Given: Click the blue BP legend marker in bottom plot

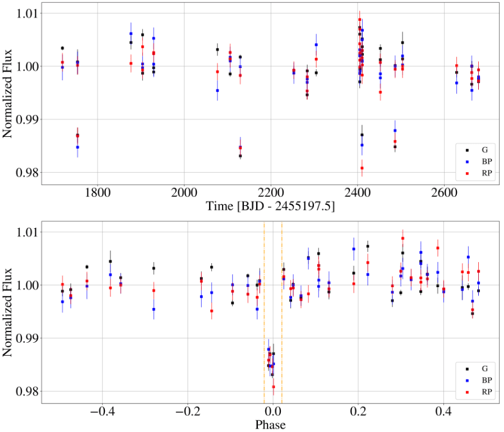Looking at the screenshot, I should [468, 380].
